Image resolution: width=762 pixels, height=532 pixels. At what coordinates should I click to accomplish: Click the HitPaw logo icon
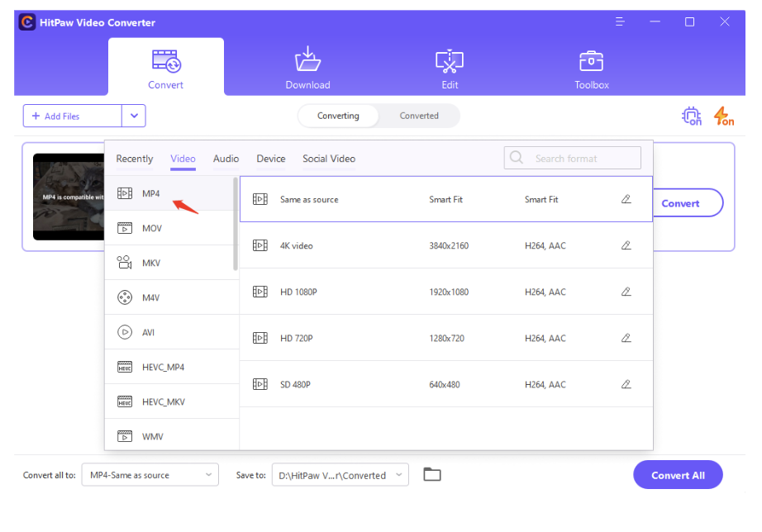coord(27,22)
